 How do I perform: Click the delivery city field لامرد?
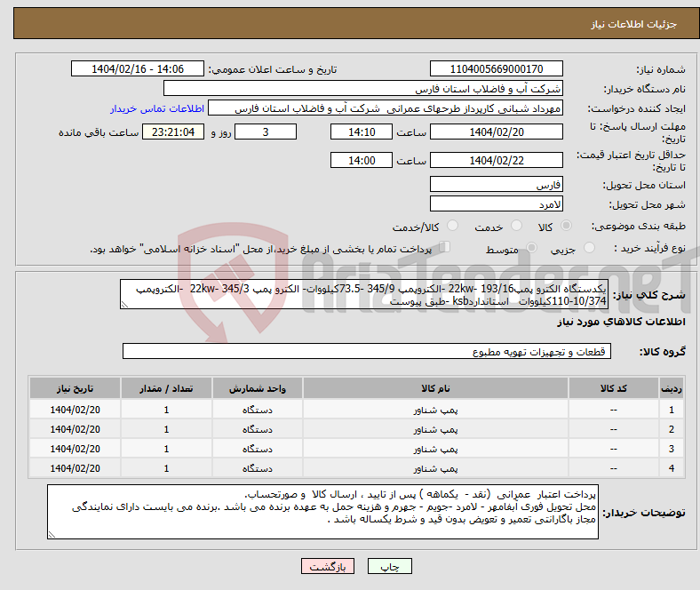pyautogui.click(x=496, y=203)
